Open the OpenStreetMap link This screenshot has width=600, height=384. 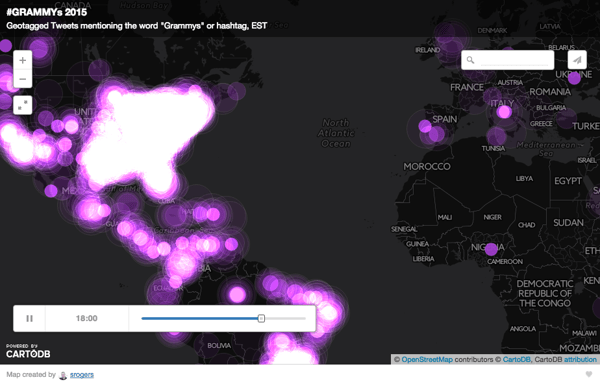click(427, 360)
